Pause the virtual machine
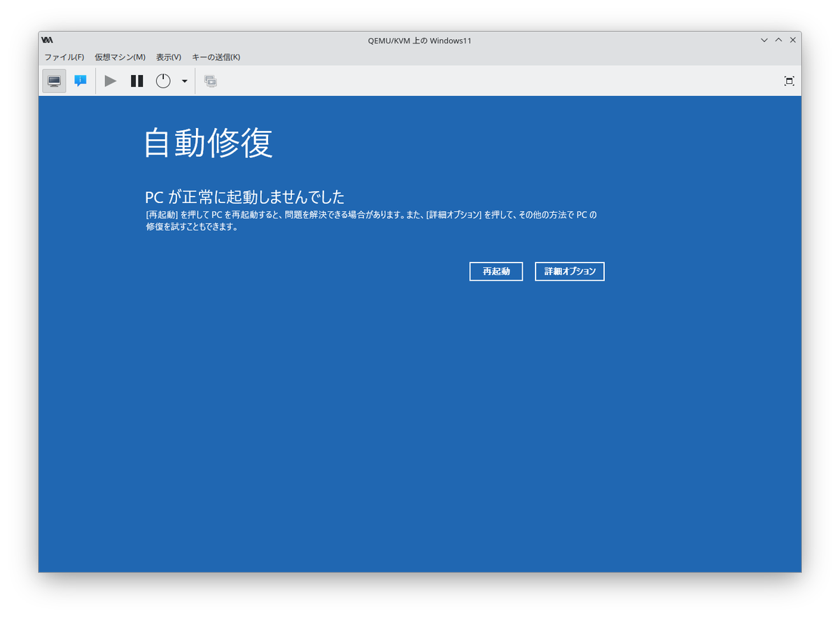Screen dimensions: 840x618 137,81
